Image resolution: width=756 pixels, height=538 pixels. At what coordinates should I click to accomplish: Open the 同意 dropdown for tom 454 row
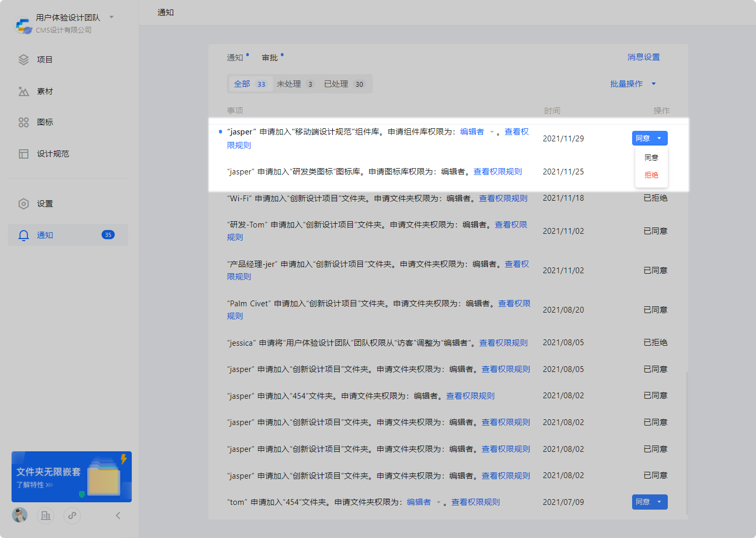(650, 502)
